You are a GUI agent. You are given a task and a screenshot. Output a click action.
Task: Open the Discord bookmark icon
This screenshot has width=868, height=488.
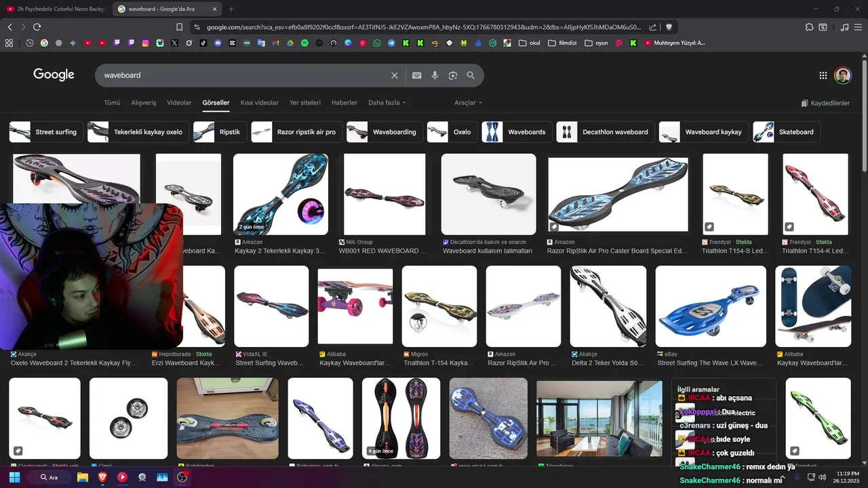pos(218,43)
